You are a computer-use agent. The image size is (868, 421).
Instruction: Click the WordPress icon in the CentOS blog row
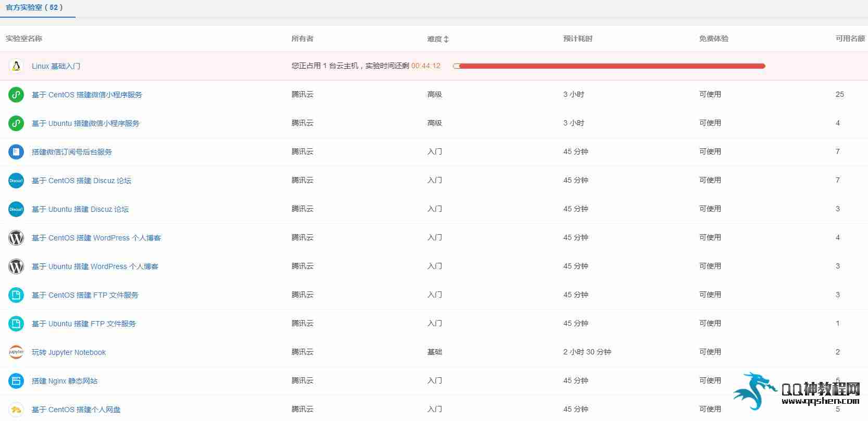point(16,238)
